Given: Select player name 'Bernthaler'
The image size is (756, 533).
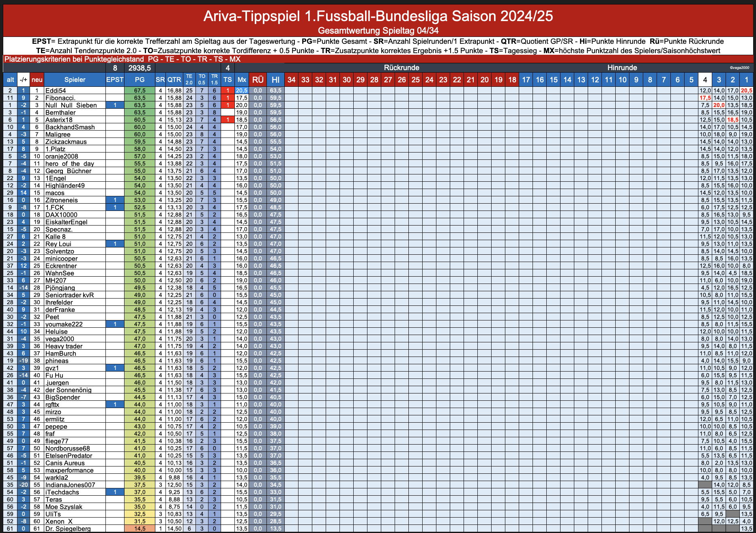Looking at the screenshot, I should pyautogui.click(x=60, y=112).
